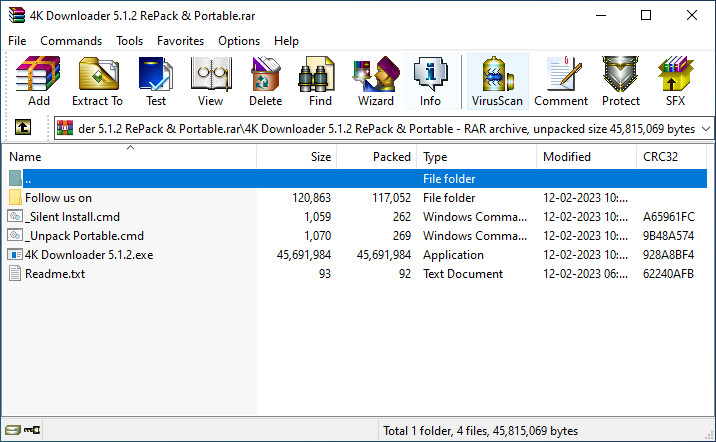Screen dimensions: 716x442
Task: Select 'Readme.txt' file name
Action: (55, 274)
